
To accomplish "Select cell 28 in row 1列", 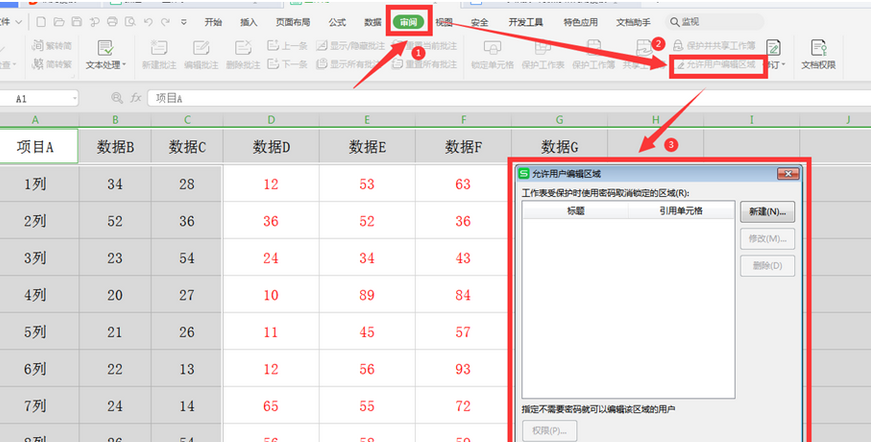I will 187,184.
